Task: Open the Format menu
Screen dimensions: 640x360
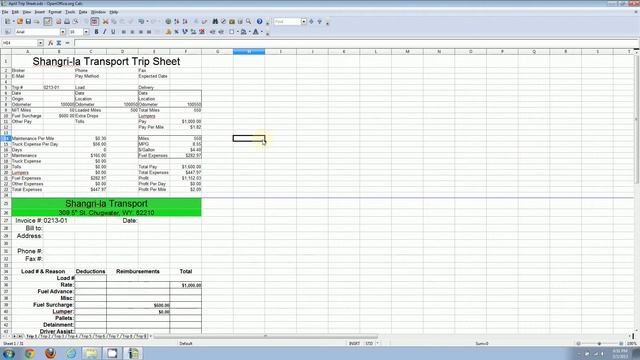Action: pos(55,12)
